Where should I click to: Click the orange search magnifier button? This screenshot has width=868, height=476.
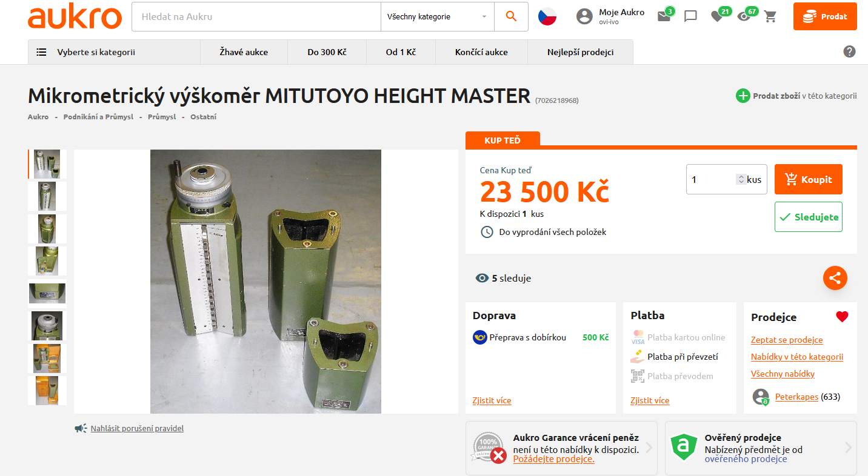[x=511, y=17]
